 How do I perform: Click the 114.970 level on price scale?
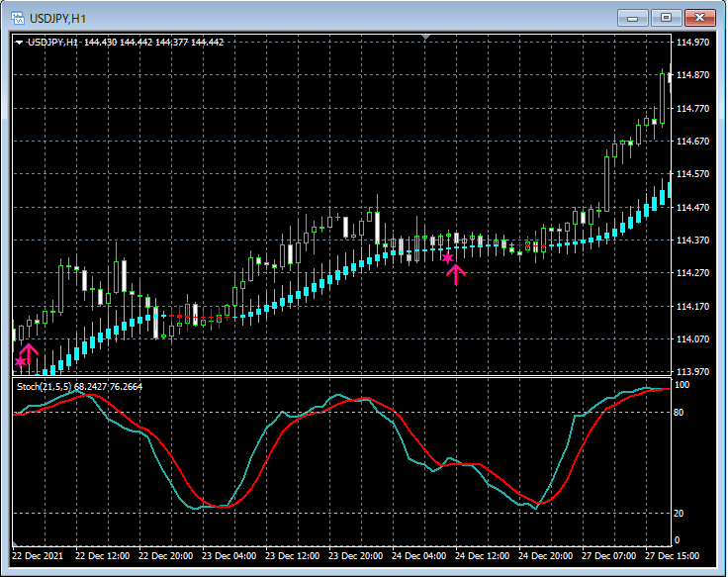tap(691, 43)
